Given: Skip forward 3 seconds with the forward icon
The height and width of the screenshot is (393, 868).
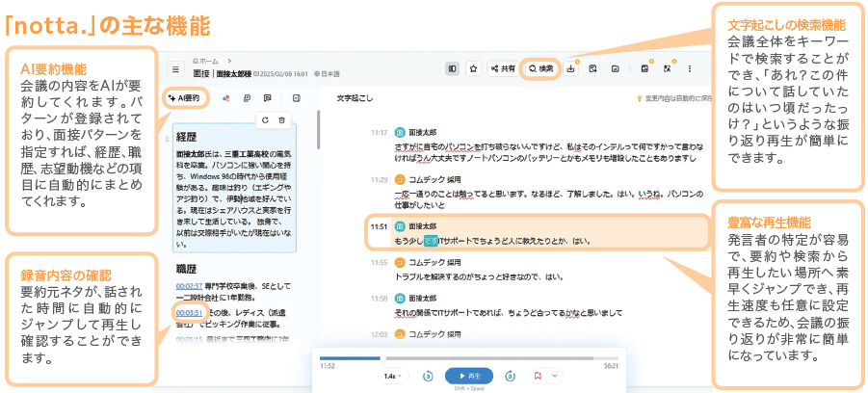Looking at the screenshot, I should coord(511,376).
